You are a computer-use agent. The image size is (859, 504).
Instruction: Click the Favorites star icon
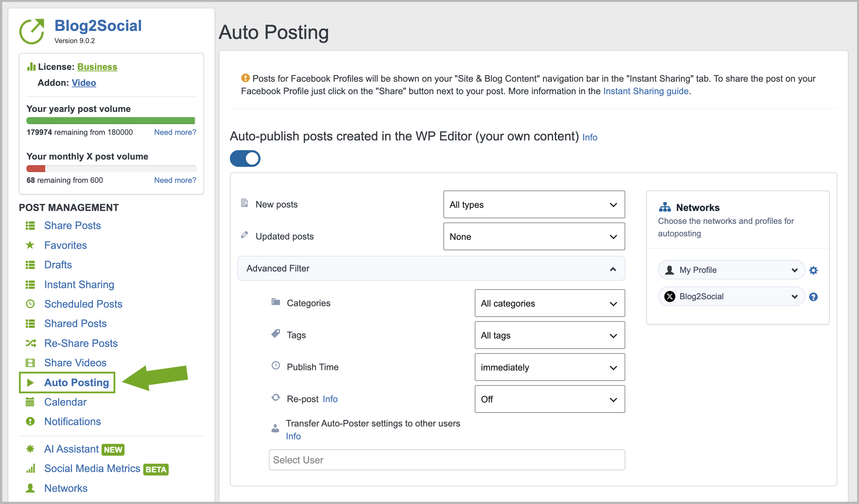click(30, 245)
